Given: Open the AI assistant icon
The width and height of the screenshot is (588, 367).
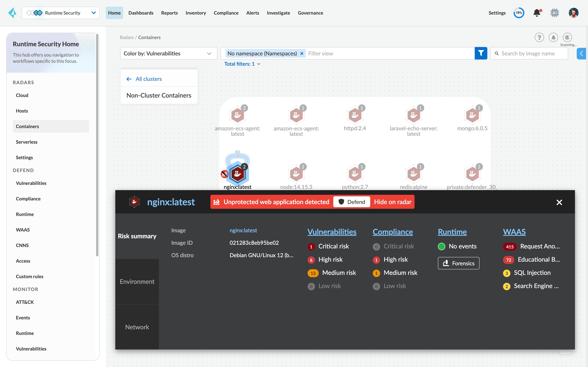Looking at the screenshot, I should coord(555,13).
